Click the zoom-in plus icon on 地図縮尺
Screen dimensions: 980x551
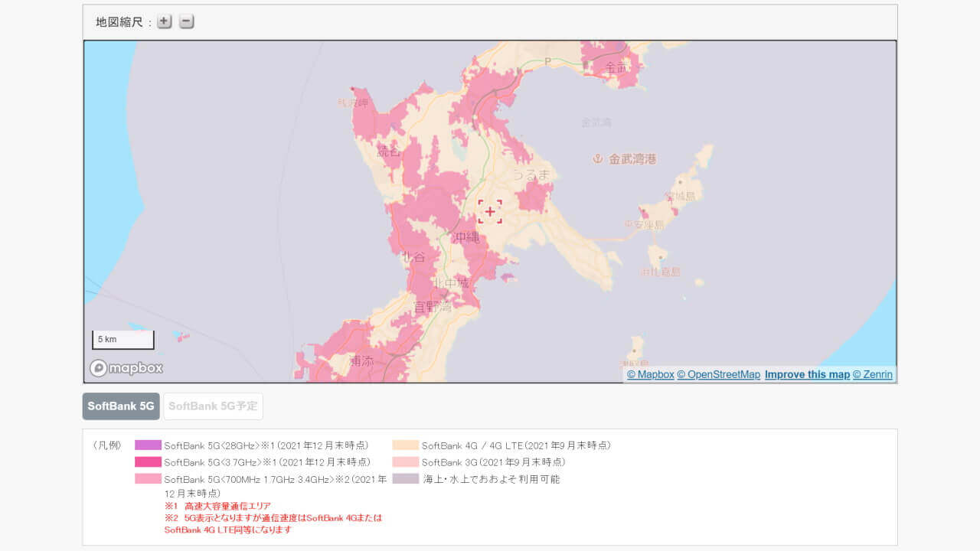tap(164, 21)
